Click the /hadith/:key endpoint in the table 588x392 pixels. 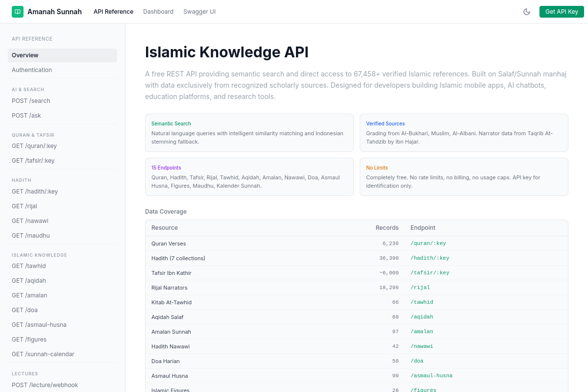(x=430, y=258)
